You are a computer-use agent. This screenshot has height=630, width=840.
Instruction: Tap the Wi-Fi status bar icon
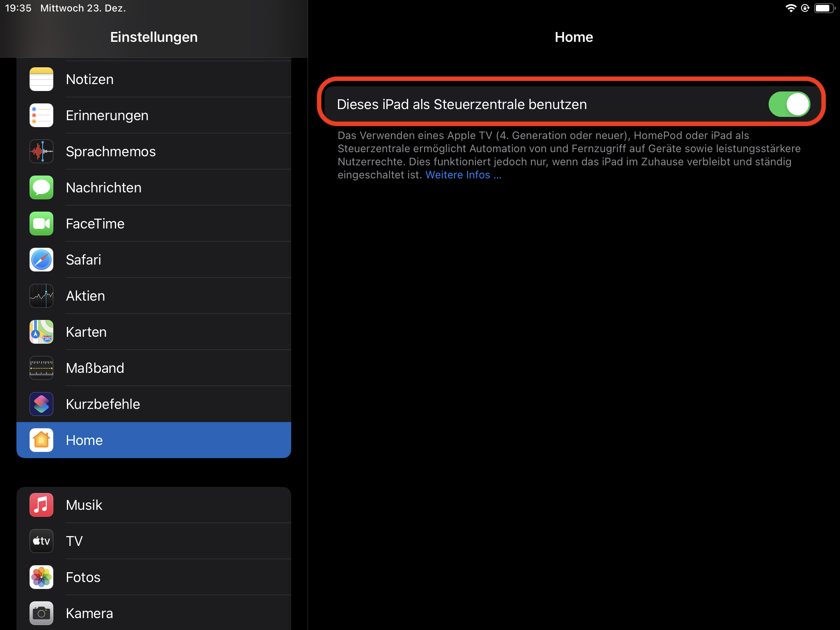pyautogui.click(x=790, y=8)
